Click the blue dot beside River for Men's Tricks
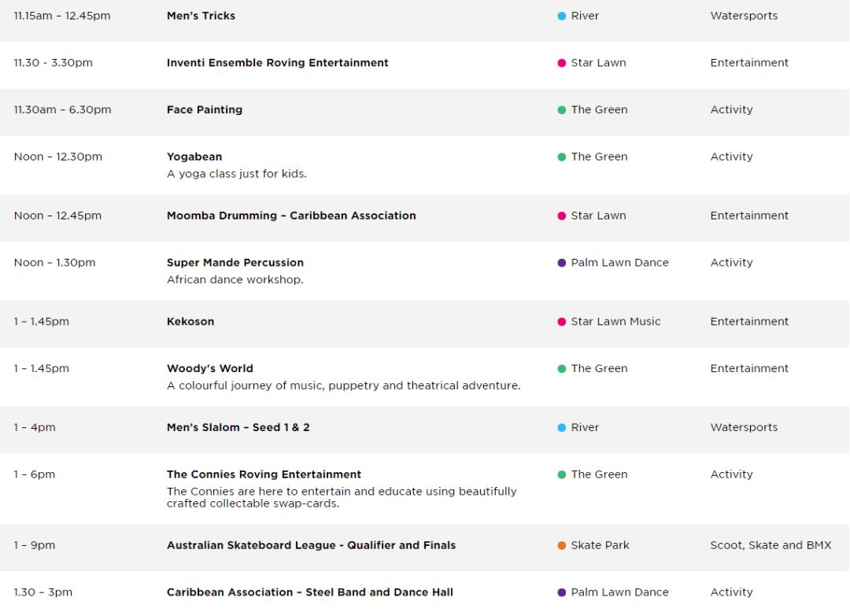This screenshot has height=616, width=850. 562,17
